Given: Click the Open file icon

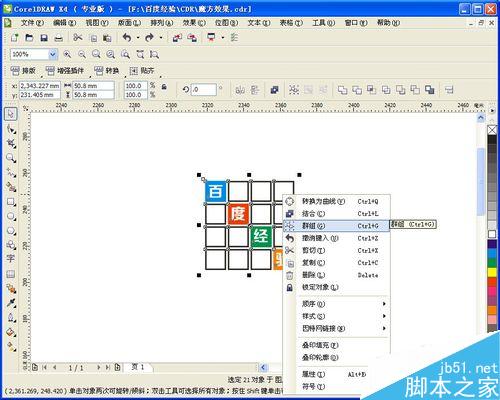Looking at the screenshot, I should [29, 38].
